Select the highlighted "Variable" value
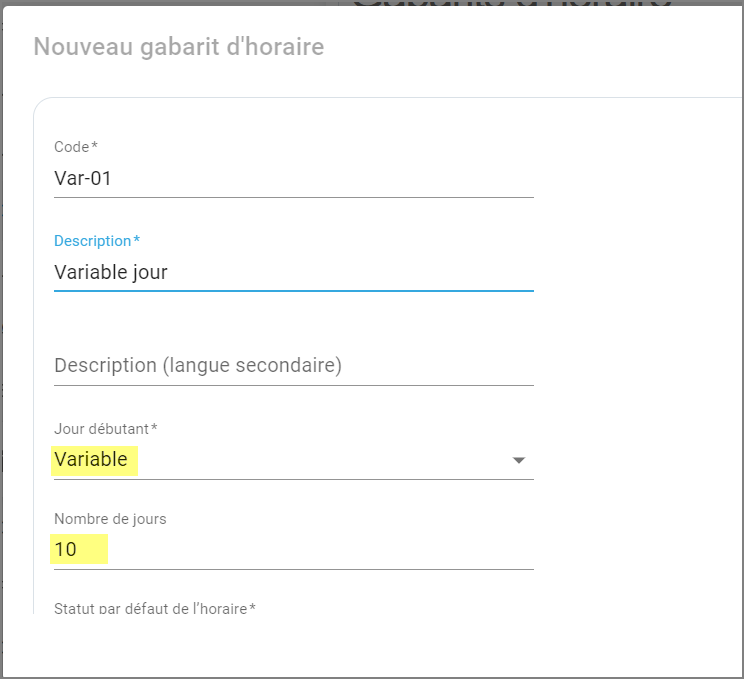744x679 pixels. [x=91, y=460]
